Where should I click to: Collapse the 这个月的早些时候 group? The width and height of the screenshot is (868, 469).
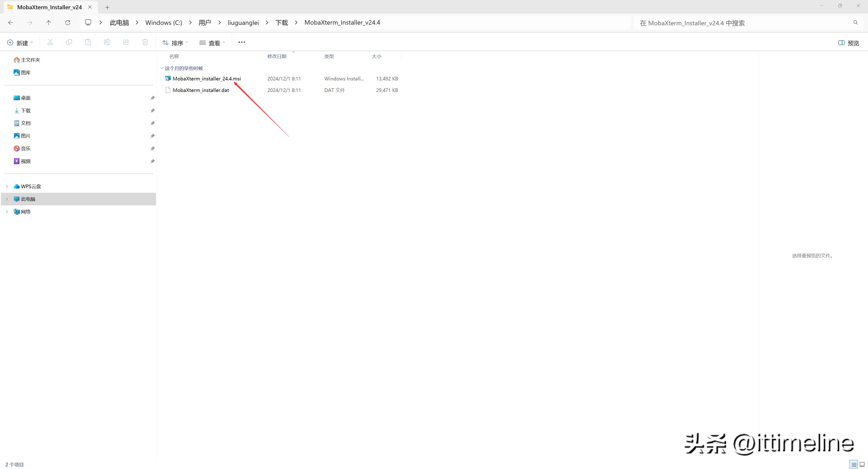162,68
